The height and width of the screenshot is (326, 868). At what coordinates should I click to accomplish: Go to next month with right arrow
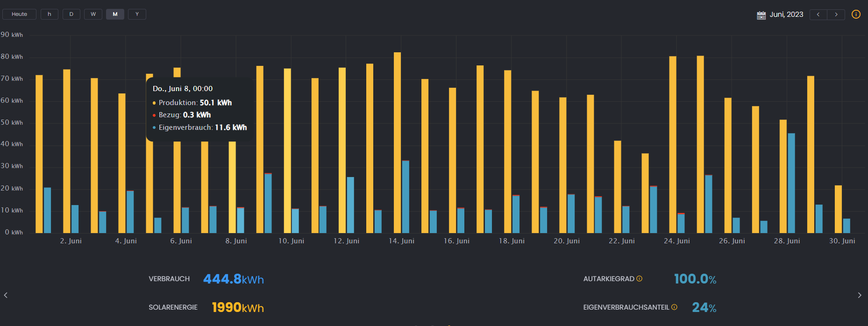point(836,14)
